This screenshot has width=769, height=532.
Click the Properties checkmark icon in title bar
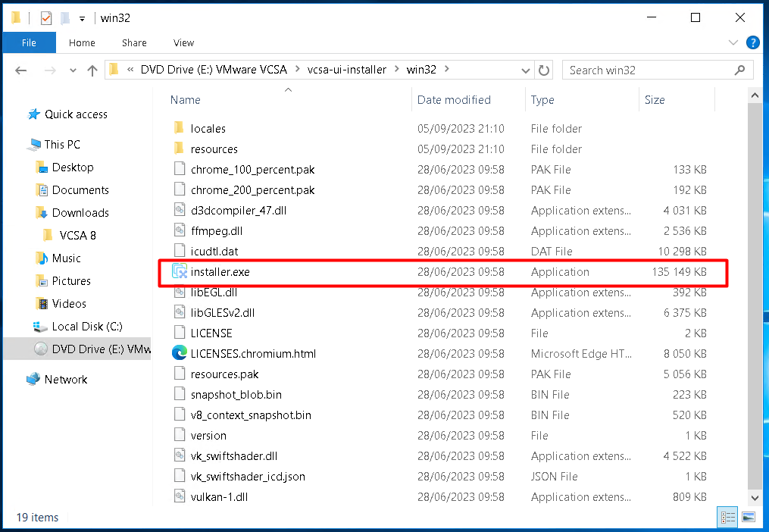[x=46, y=18]
